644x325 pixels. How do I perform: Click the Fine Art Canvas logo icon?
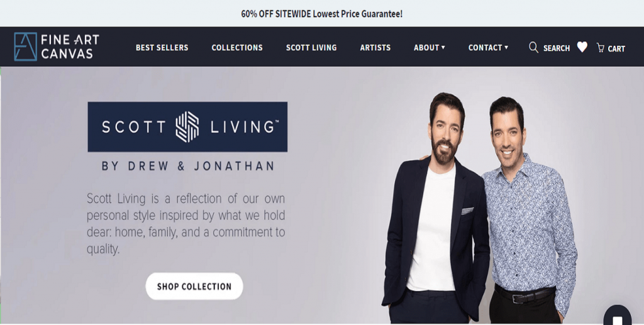coord(25,47)
